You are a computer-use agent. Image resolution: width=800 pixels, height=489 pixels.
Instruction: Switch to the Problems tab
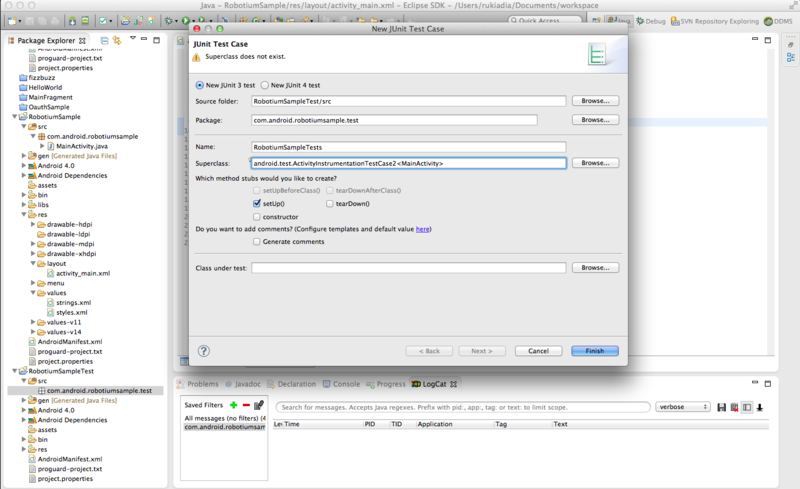(x=197, y=384)
